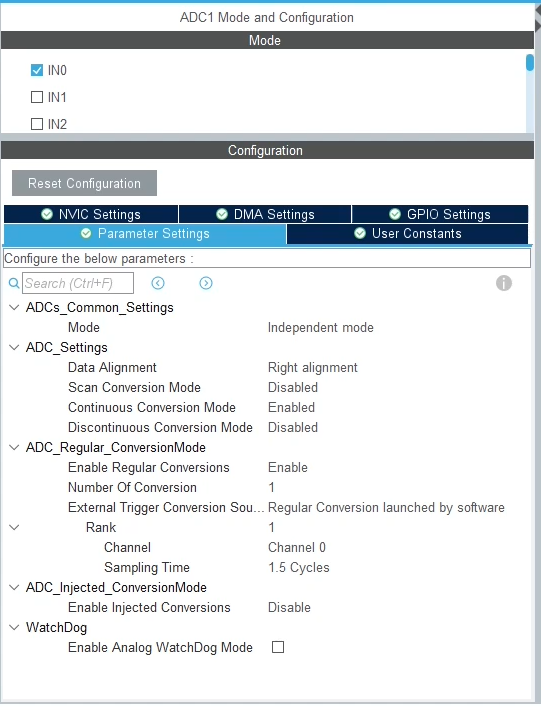Select Regular Conversion launched by software
Image resolution: width=541 pixels, height=710 pixels.
pyautogui.click(x=386, y=507)
